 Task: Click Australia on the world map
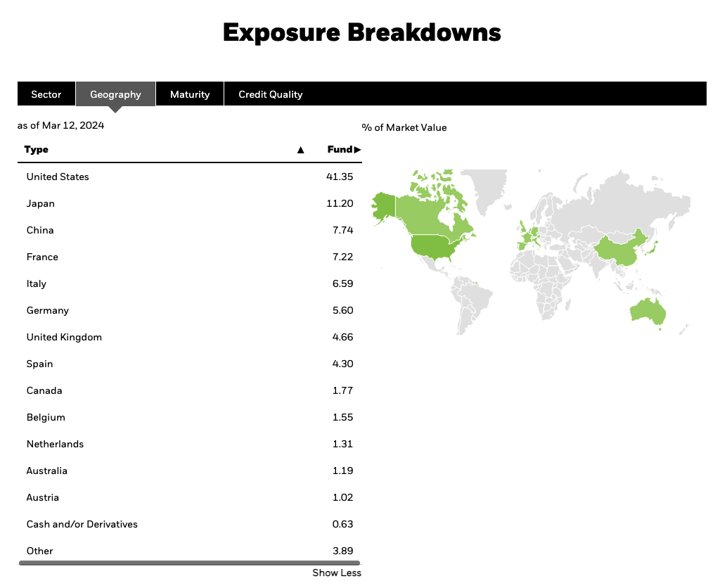[x=647, y=312]
